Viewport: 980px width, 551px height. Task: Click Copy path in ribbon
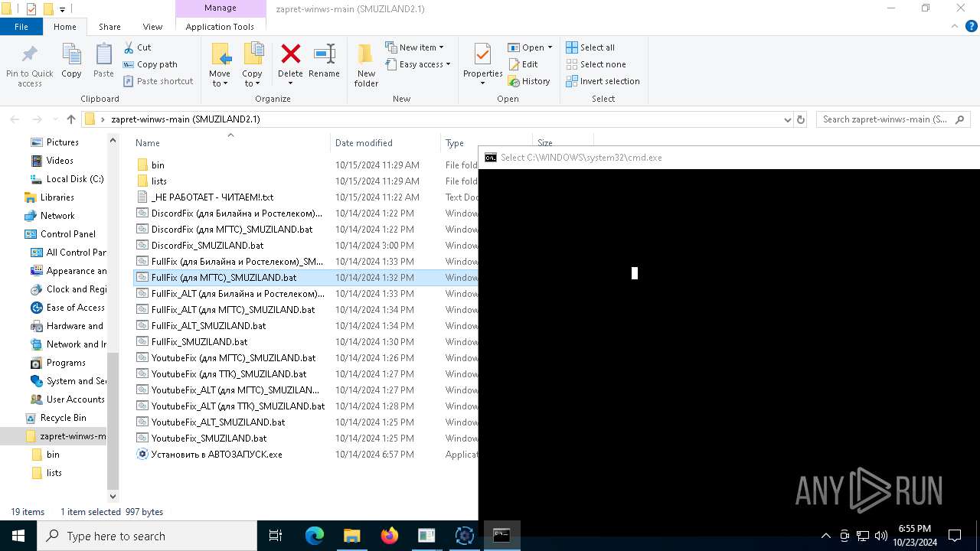[x=150, y=64]
